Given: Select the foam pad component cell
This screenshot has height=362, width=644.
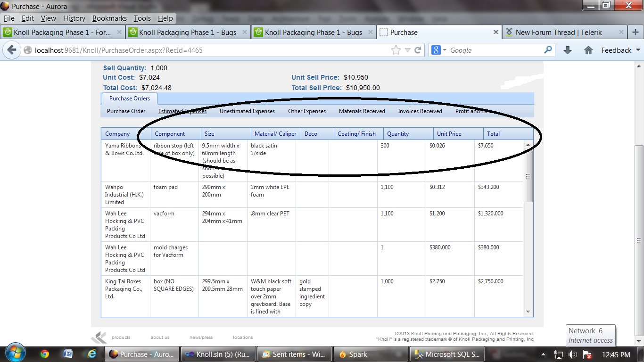Looking at the screenshot, I should pyautogui.click(x=174, y=195).
